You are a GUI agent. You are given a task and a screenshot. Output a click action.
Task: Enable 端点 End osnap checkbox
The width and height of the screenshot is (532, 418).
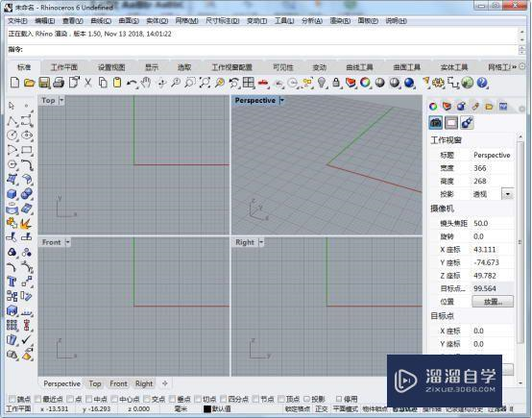pyautogui.click(x=12, y=399)
